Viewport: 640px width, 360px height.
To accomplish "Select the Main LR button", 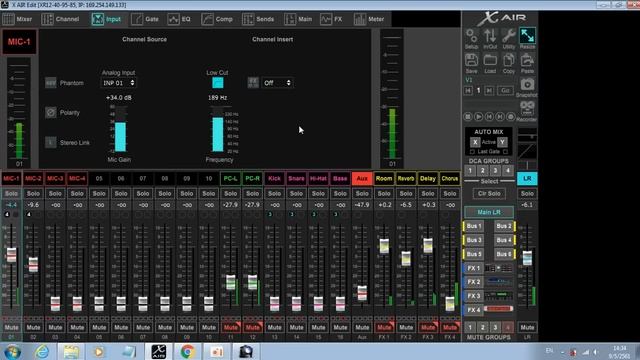I will 489,212.
